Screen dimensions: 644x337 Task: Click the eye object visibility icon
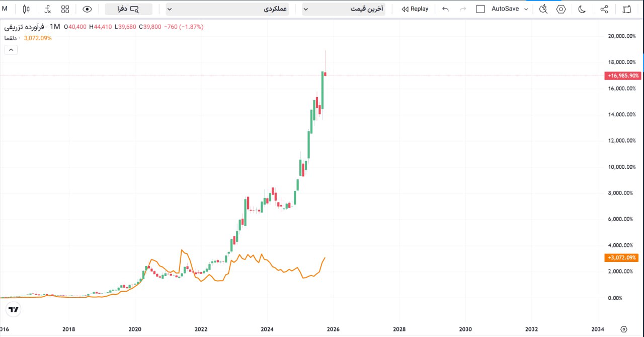87,9
